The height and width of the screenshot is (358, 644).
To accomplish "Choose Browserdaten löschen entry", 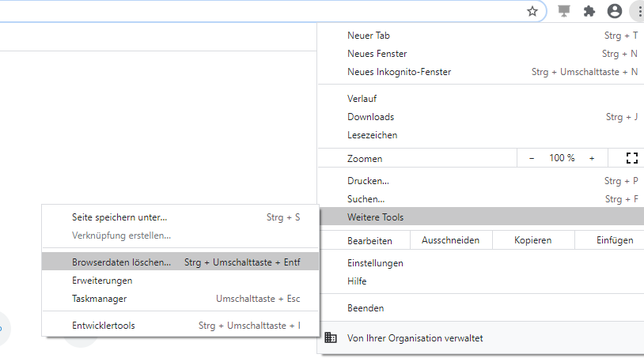I will [x=121, y=262].
